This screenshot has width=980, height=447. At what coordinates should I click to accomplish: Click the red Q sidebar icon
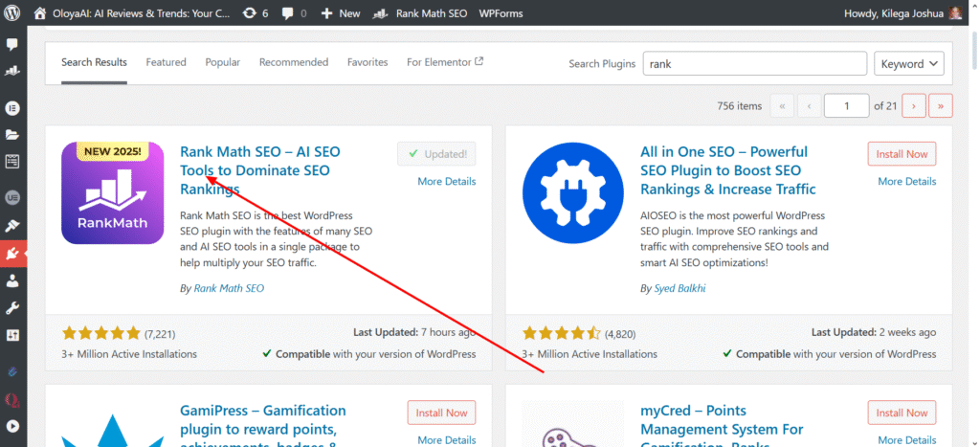point(12,399)
